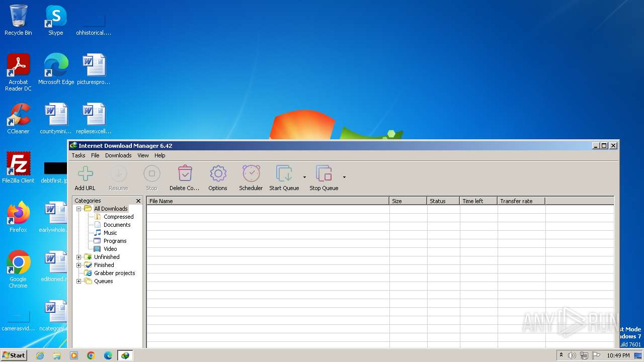Open the File menu
Image resolution: width=644 pixels, height=362 pixels.
(95, 155)
